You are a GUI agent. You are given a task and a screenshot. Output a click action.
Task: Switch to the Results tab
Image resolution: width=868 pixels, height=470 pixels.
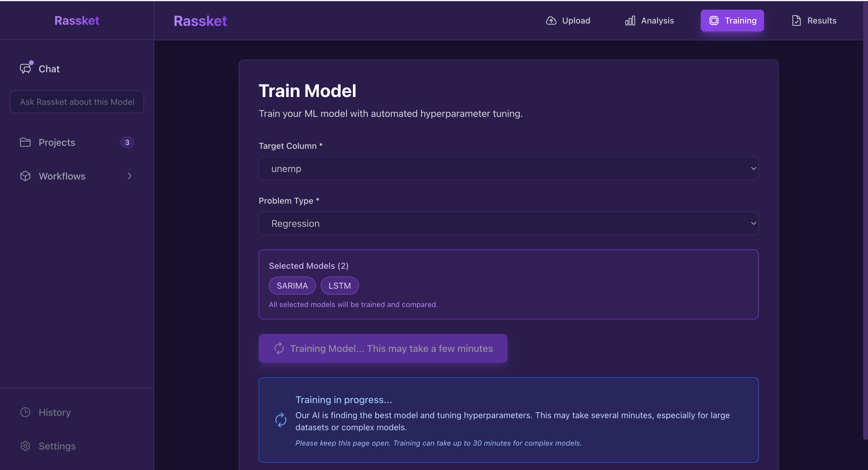point(814,20)
